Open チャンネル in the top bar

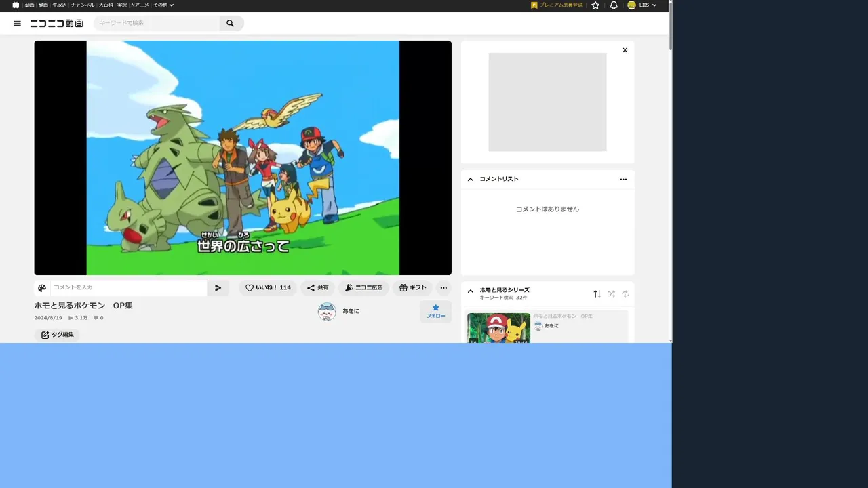click(x=83, y=5)
